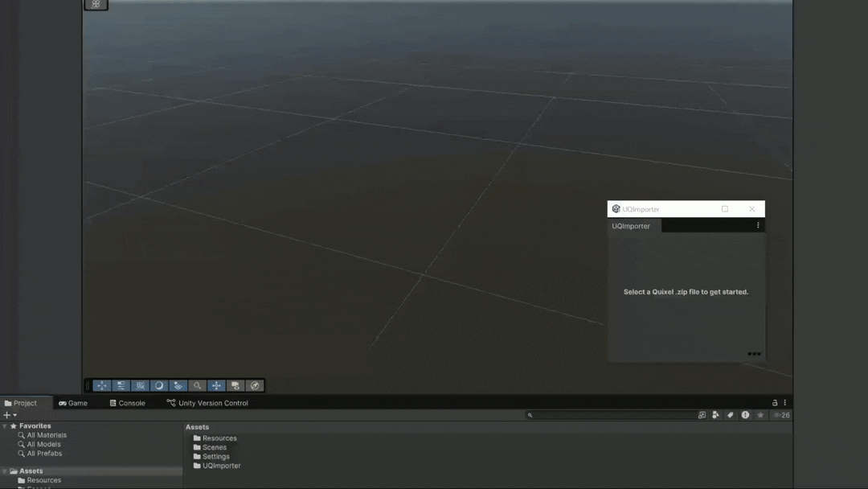Screen dimensions: 868x489
Task: Click the Project panel search field
Action: point(611,415)
